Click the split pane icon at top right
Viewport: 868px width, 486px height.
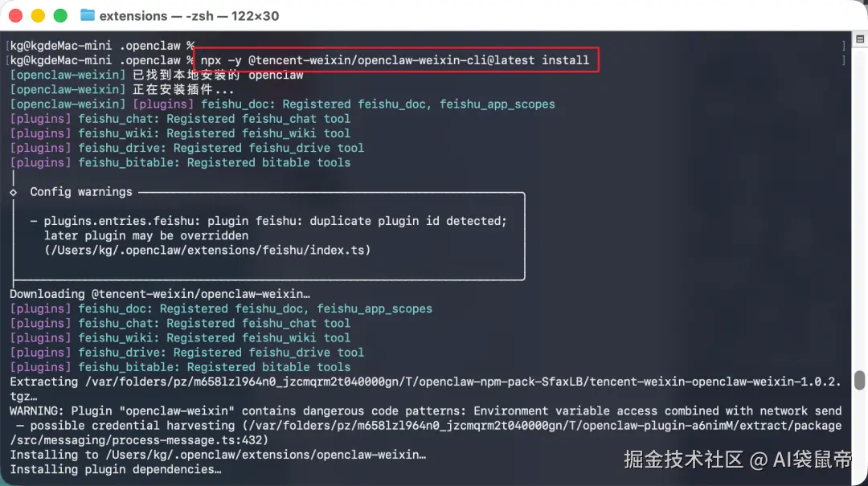pyautogui.click(x=860, y=39)
